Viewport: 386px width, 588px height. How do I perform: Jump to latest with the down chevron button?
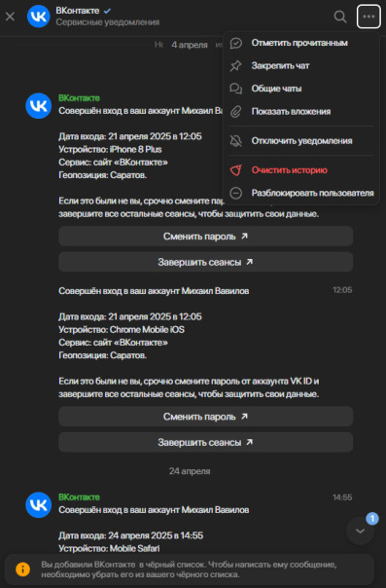(x=360, y=531)
